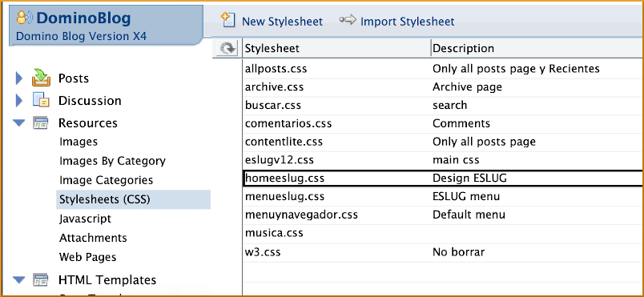The image size is (644, 297).
Task: Collapse the HTML Templates section arrow
Action: point(19,280)
